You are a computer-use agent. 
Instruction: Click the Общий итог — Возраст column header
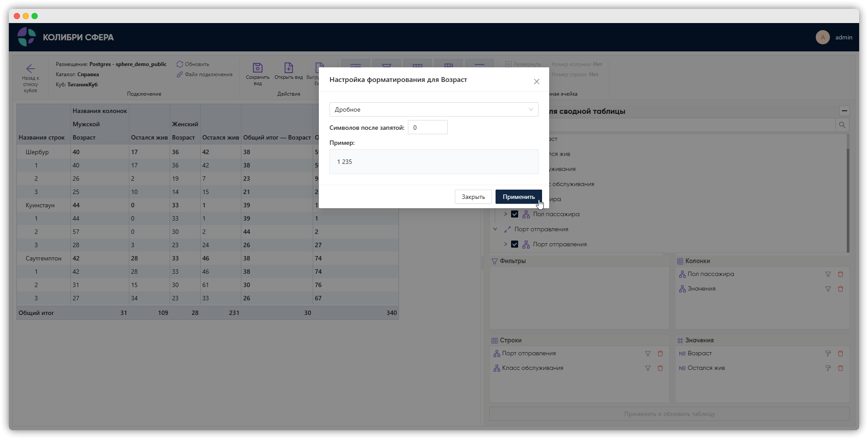277,137
